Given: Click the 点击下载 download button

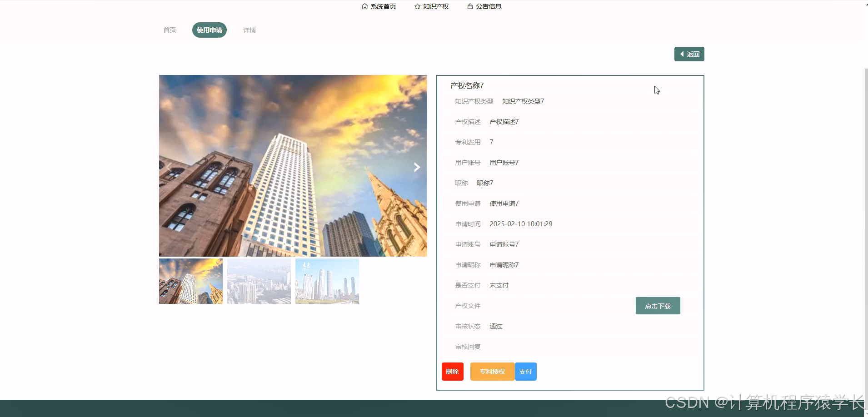Looking at the screenshot, I should (657, 306).
